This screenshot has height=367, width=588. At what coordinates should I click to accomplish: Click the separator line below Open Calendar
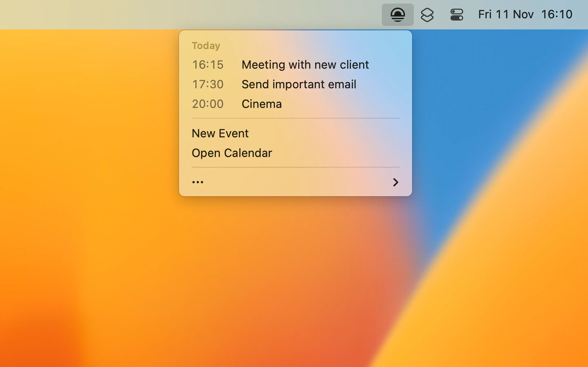[295, 167]
